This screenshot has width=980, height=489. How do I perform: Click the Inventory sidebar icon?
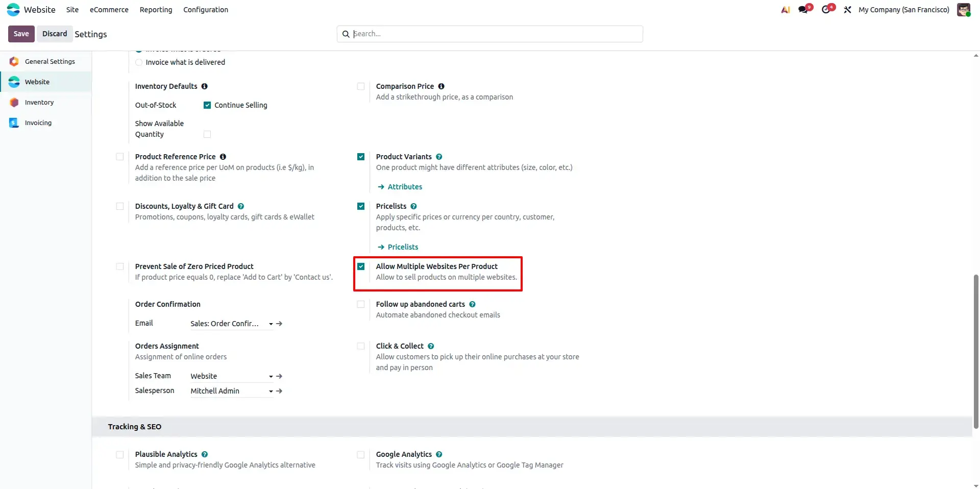point(14,102)
